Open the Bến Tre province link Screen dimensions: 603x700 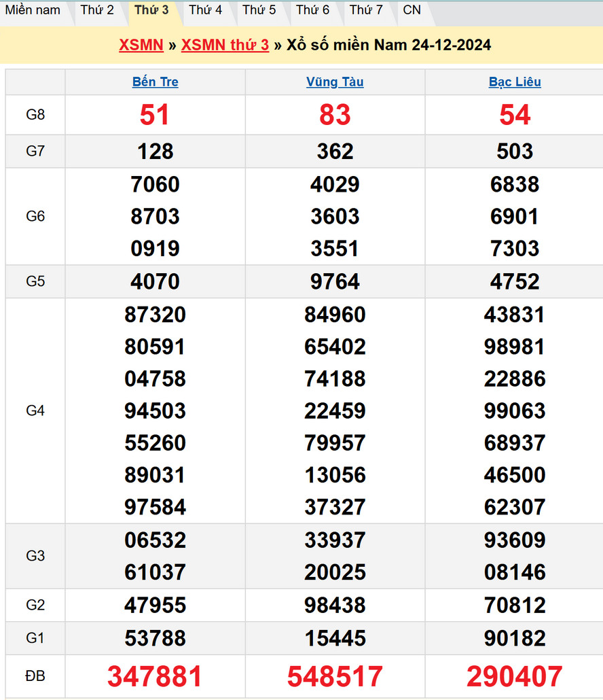155,82
